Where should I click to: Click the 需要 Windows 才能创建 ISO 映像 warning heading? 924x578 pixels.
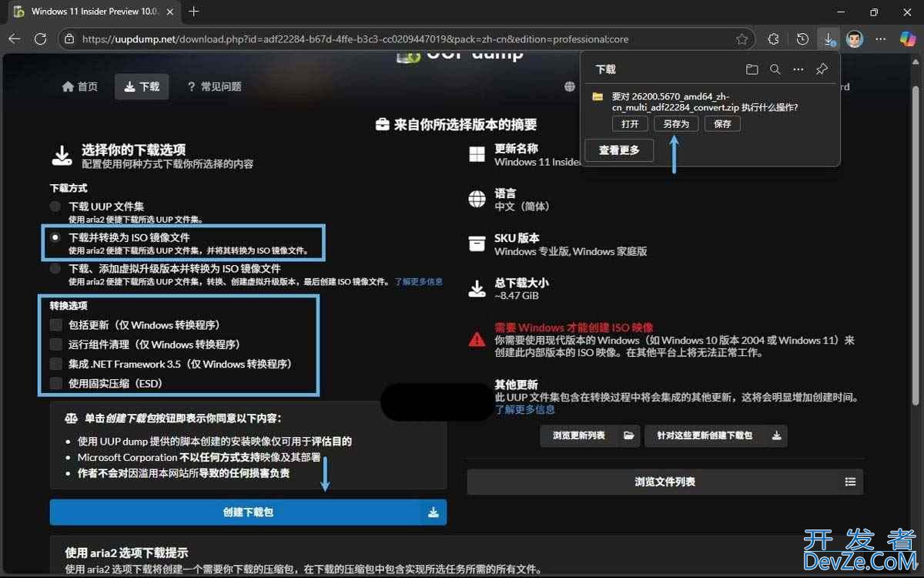pyautogui.click(x=574, y=328)
